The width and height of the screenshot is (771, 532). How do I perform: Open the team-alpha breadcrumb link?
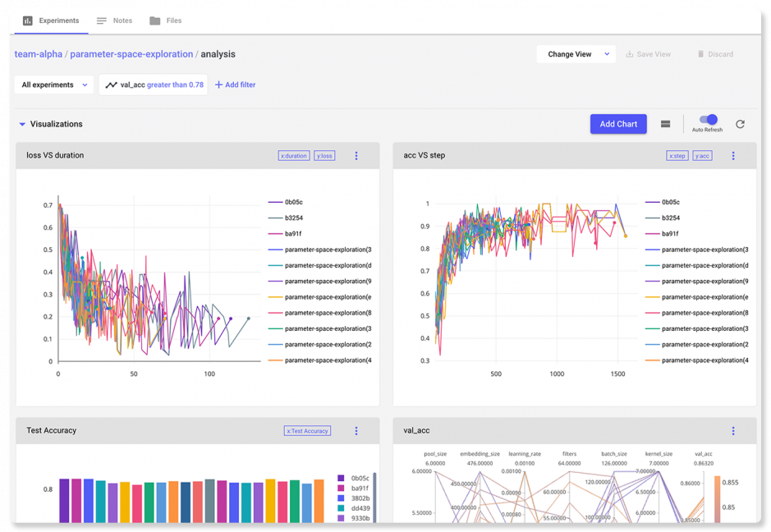pyautogui.click(x=38, y=54)
